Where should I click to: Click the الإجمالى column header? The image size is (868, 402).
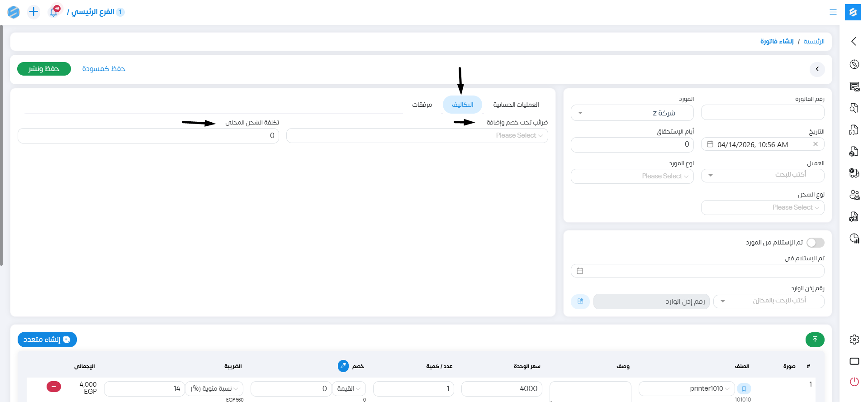click(85, 366)
